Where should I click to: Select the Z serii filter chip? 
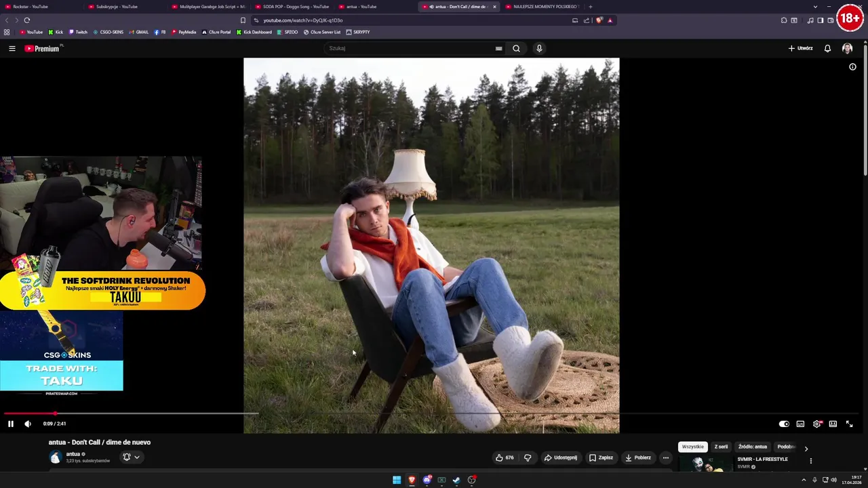tap(721, 447)
